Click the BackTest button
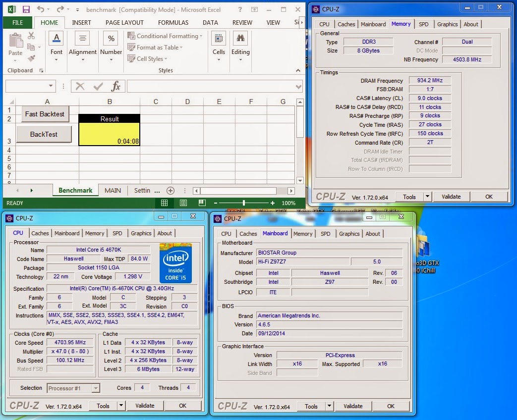Screen dimensions: 517x420 (x=44, y=134)
